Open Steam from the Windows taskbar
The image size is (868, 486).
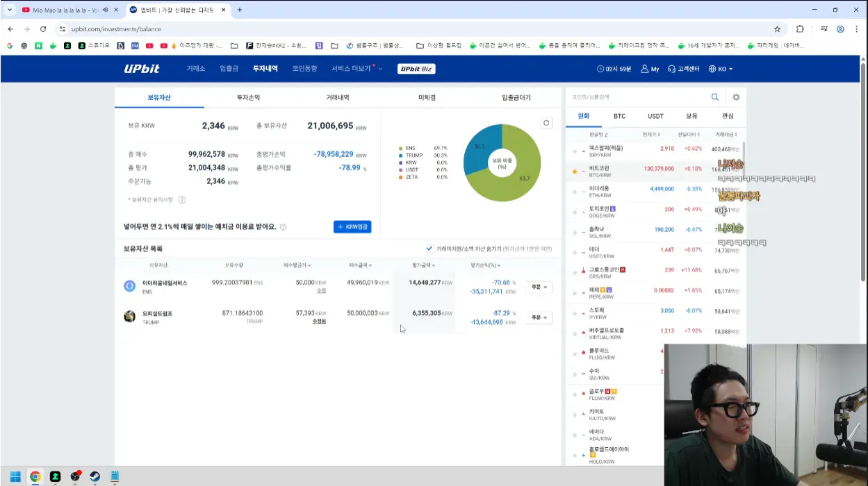pyautogui.click(x=95, y=476)
